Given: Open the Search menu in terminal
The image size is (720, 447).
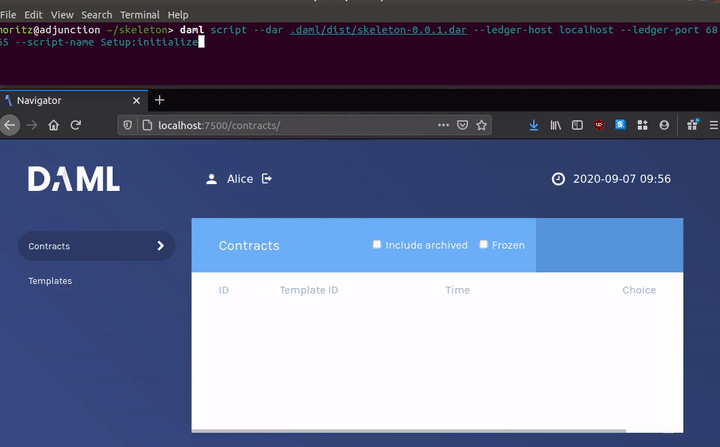Looking at the screenshot, I should point(96,15).
